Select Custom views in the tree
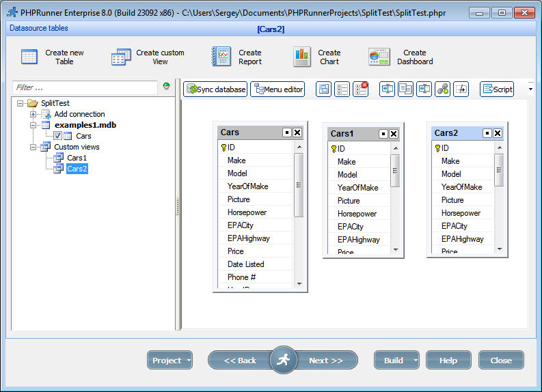Image resolution: width=542 pixels, height=392 pixels. pos(77,147)
